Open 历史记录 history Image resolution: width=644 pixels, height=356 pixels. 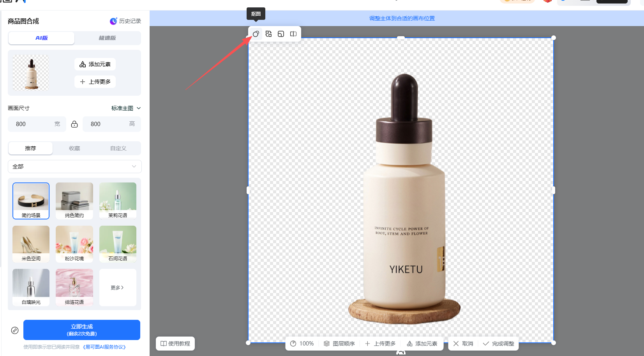[125, 21]
